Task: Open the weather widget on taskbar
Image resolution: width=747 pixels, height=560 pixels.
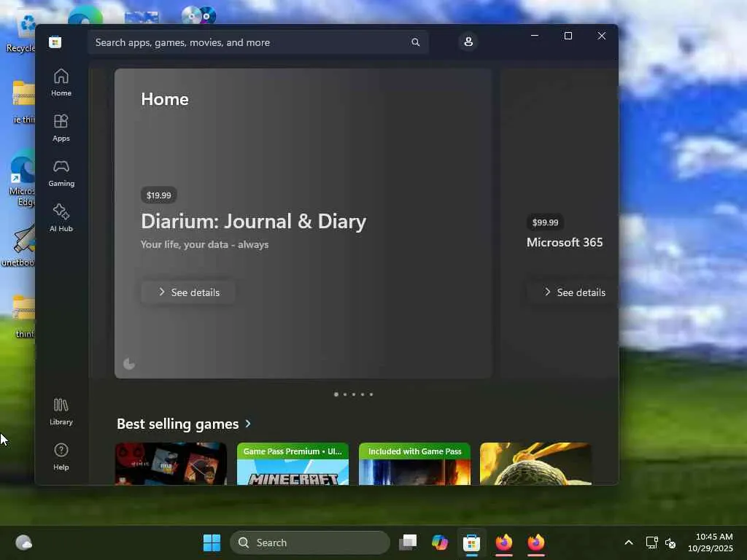Action: tap(24, 542)
